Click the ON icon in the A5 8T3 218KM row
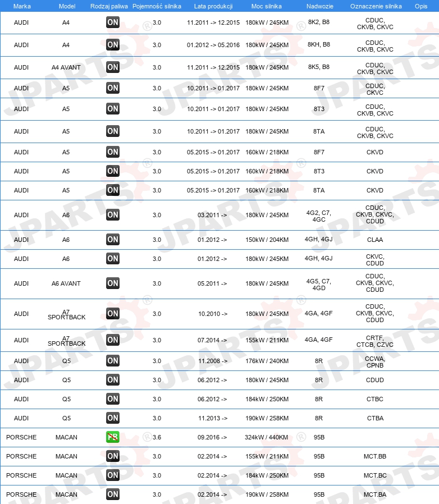Screen dimensions: 439x504 click(x=113, y=171)
